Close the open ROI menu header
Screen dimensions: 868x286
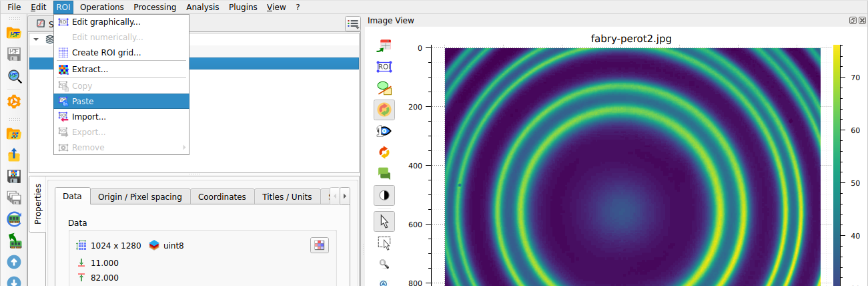(x=63, y=7)
